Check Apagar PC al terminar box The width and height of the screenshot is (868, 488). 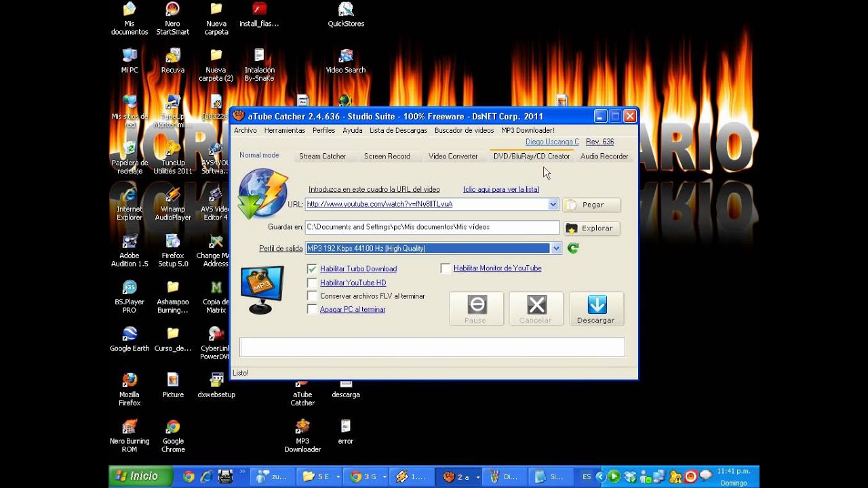tap(312, 310)
